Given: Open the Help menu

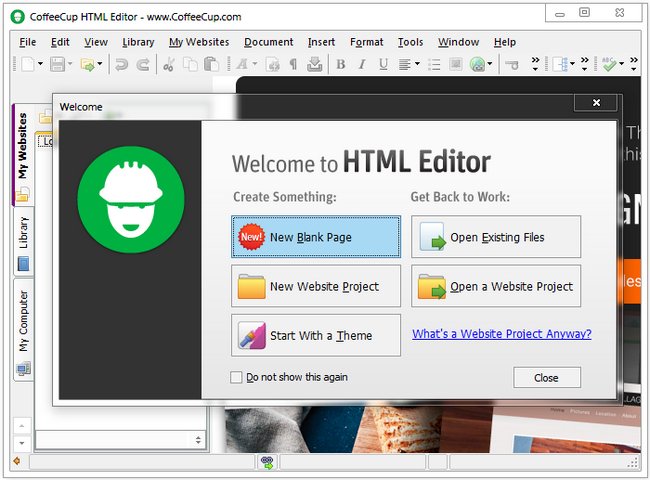Looking at the screenshot, I should [504, 42].
